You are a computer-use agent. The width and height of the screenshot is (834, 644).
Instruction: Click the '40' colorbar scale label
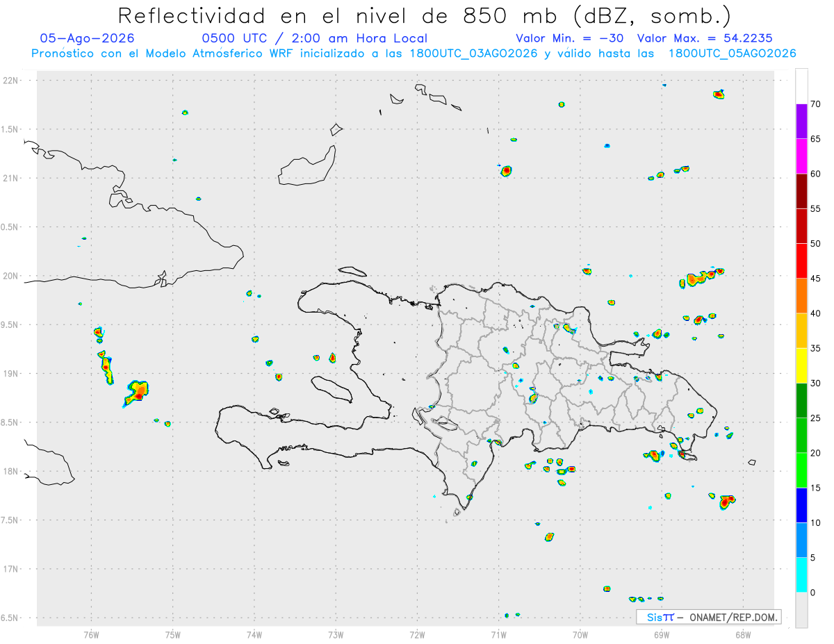[815, 313]
